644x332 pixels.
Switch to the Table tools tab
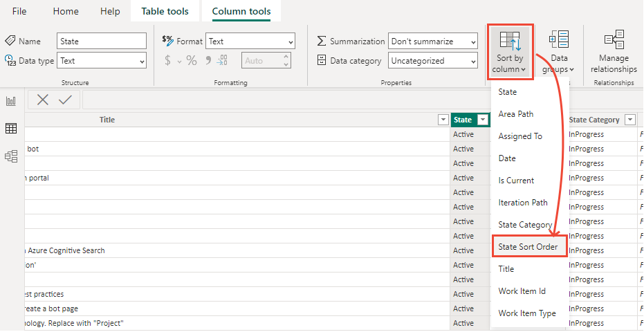point(165,11)
